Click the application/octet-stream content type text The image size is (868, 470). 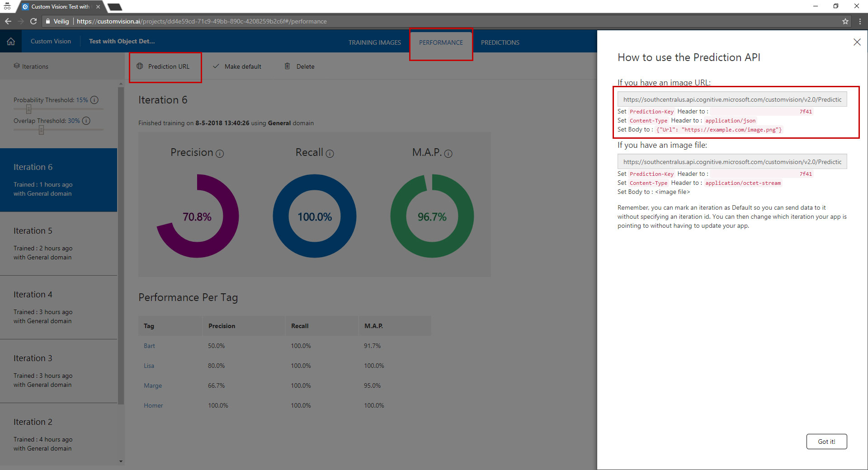click(x=743, y=183)
